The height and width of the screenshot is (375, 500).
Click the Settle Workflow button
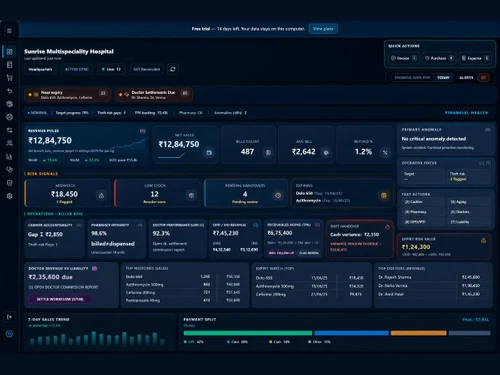(x=60, y=299)
